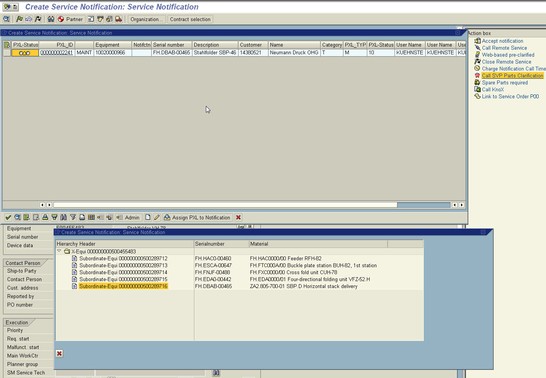Click the pencil edit icon
The width and height of the screenshot is (546, 378).
(157, 217)
